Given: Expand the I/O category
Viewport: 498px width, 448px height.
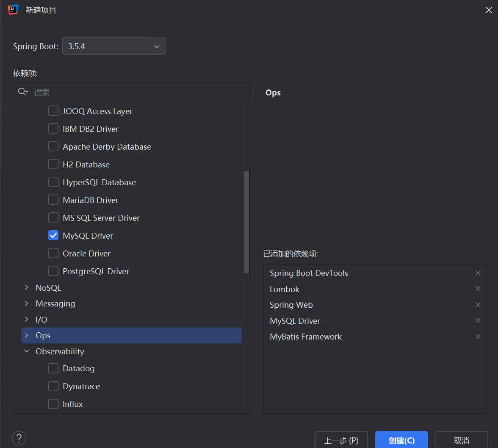Looking at the screenshot, I should [x=27, y=320].
